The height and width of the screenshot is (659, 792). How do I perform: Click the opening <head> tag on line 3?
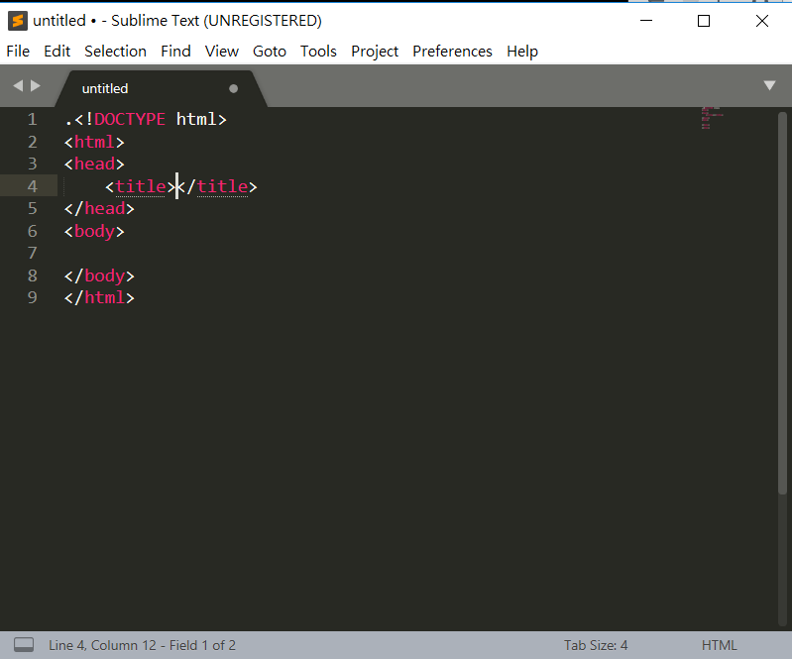tap(94, 164)
